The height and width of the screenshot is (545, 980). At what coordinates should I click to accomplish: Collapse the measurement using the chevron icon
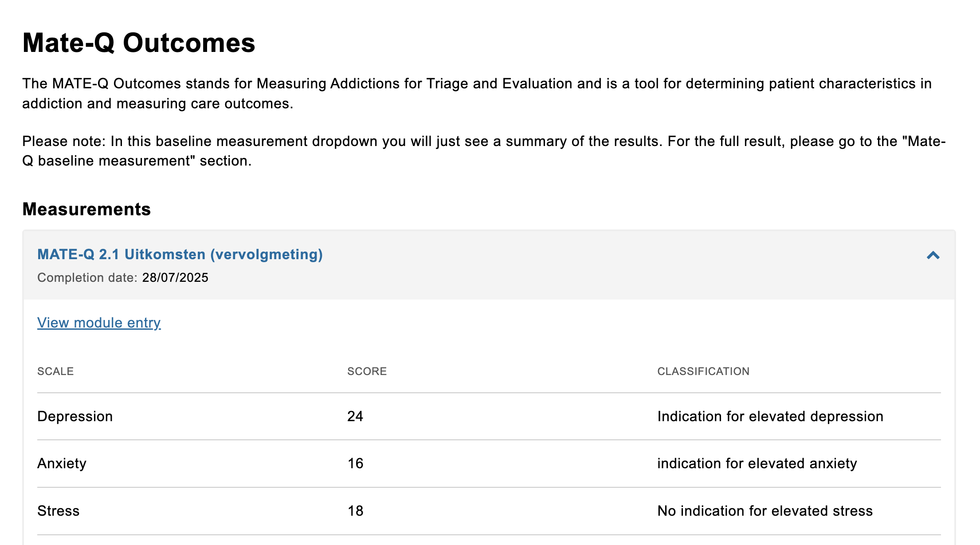click(933, 255)
